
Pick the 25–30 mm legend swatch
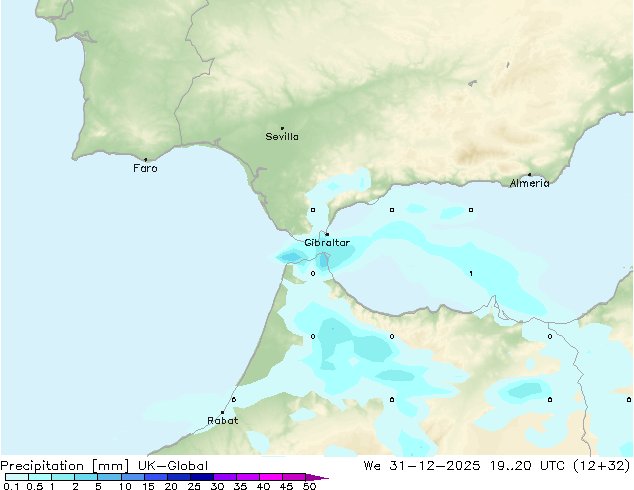point(201,477)
